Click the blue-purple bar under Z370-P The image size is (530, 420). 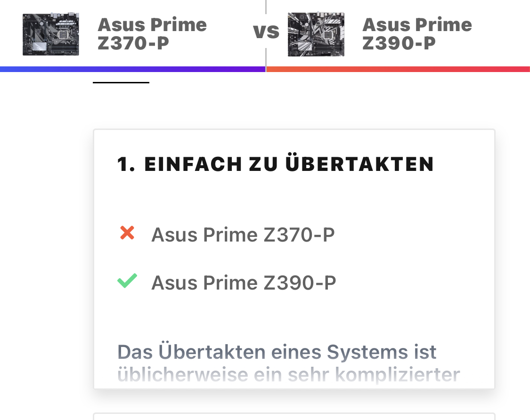coord(132,69)
